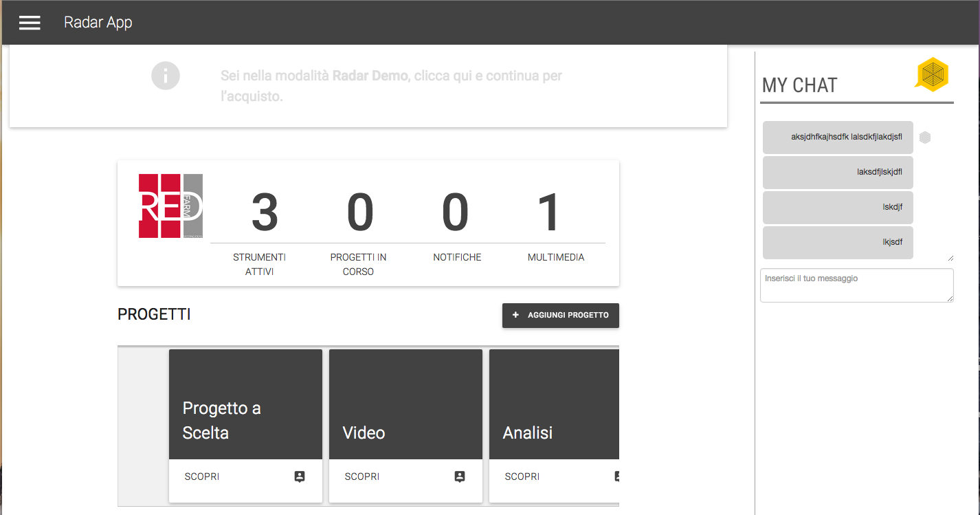Click SCOPRI under the Analisi card
The image size is (980, 515).
[522, 476]
